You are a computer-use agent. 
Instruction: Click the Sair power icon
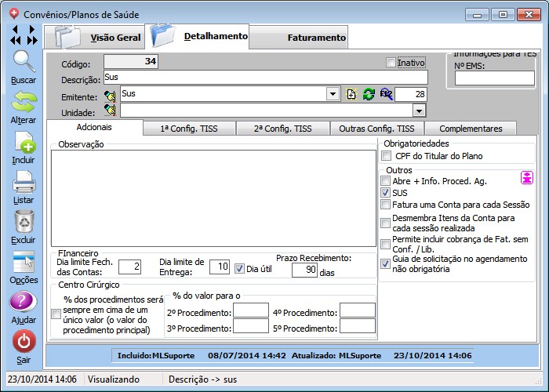pyautogui.click(x=24, y=342)
